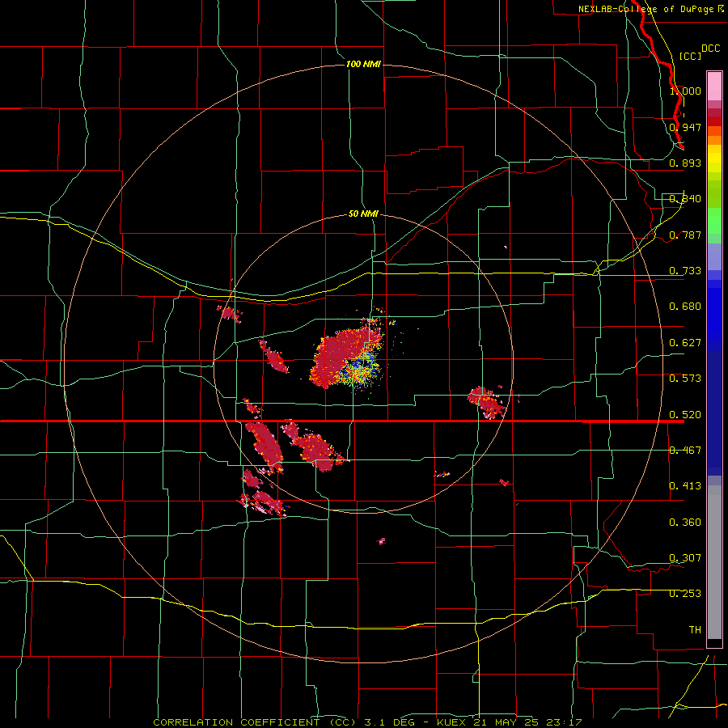Click the 0.893 legend value
Image resolution: width=728 pixels, height=728 pixels.
(685, 163)
